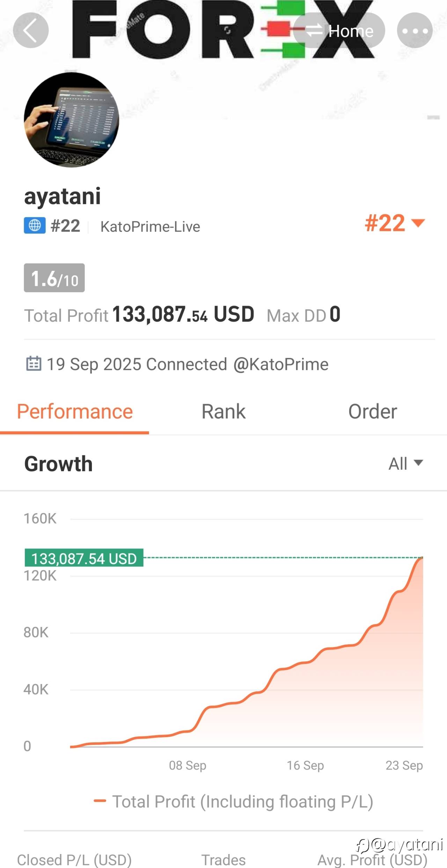The image size is (447, 868).
Task: Tap the back arrow icon
Action: [x=31, y=30]
